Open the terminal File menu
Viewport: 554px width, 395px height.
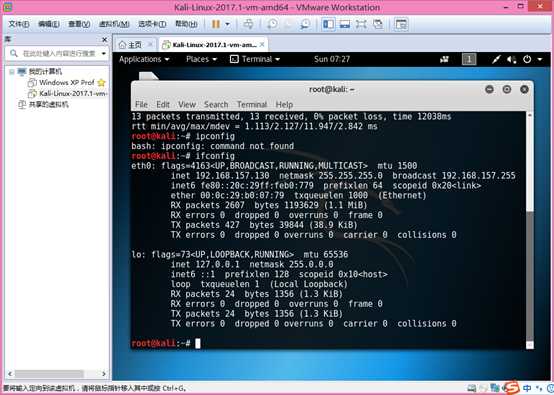click(x=141, y=105)
